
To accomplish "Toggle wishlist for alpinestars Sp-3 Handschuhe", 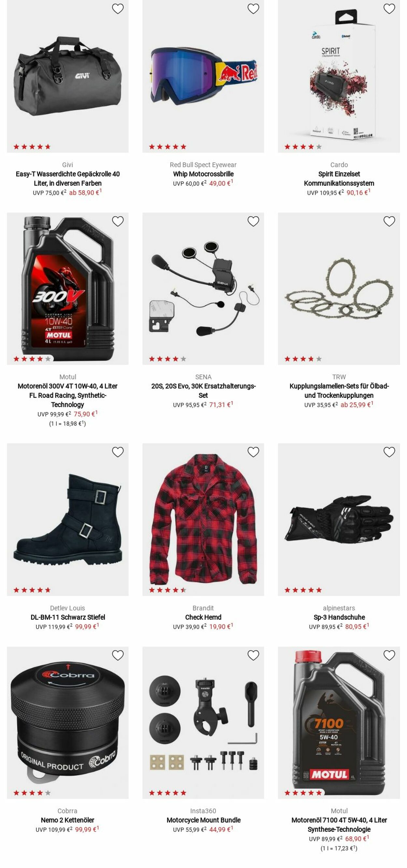I will pos(389,452).
